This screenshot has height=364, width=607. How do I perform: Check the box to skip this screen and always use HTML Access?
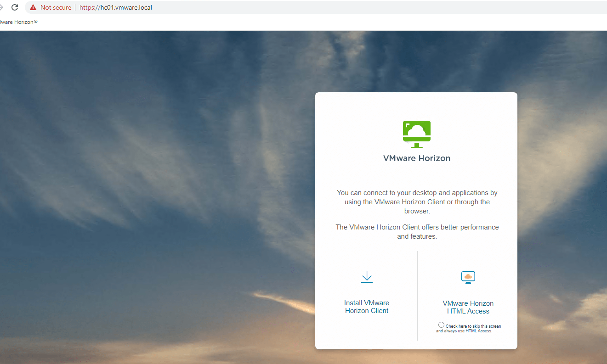(441, 325)
